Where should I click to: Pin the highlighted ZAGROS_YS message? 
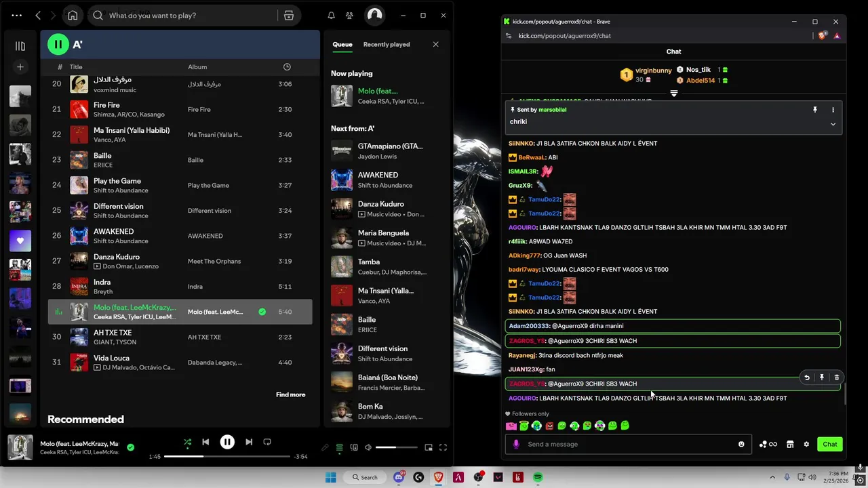[x=821, y=378]
